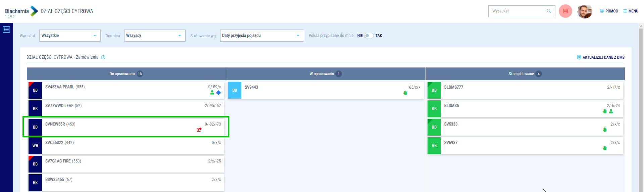644x192 pixels.
Task: Click the info icon next to Zamówienia
Action: pyautogui.click(x=103, y=57)
